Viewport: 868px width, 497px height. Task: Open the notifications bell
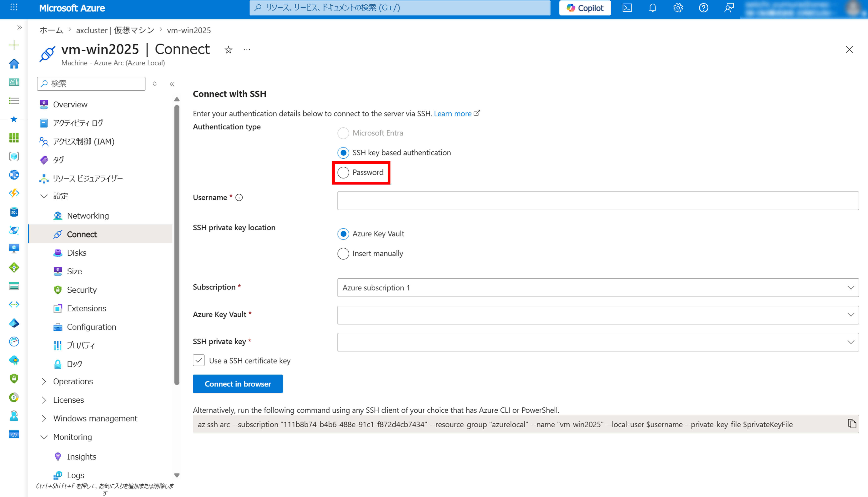coord(653,8)
